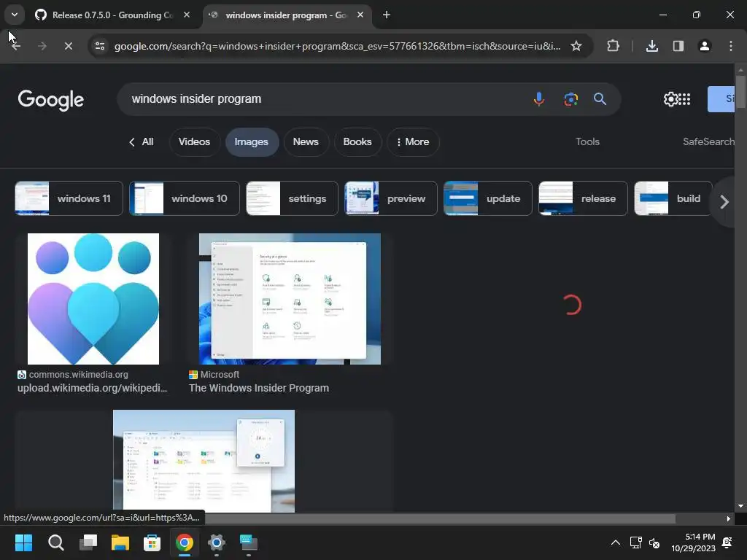The width and height of the screenshot is (747, 560).
Task: Open File Explorer screenshot thumbnail
Action: click(204, 461)
